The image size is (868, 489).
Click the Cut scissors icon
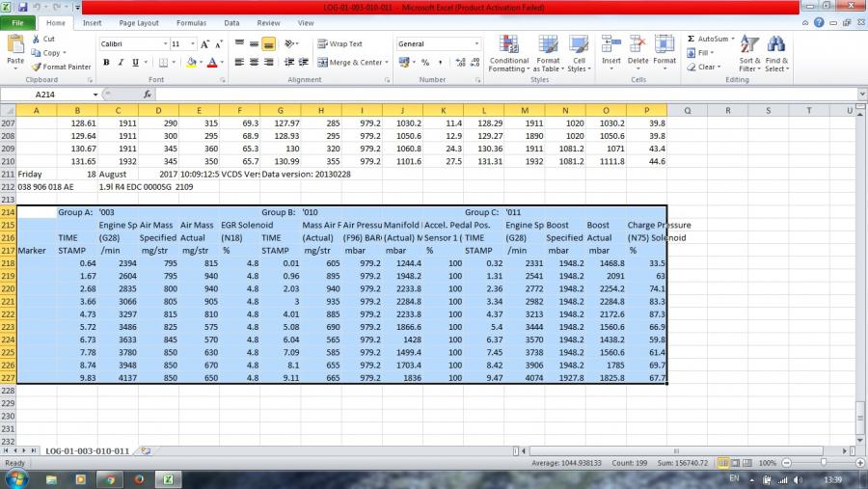pos(36,40)
